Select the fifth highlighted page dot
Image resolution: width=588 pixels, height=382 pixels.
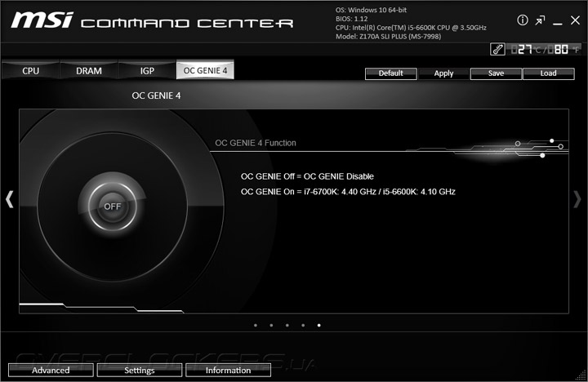tap(318, 326)
